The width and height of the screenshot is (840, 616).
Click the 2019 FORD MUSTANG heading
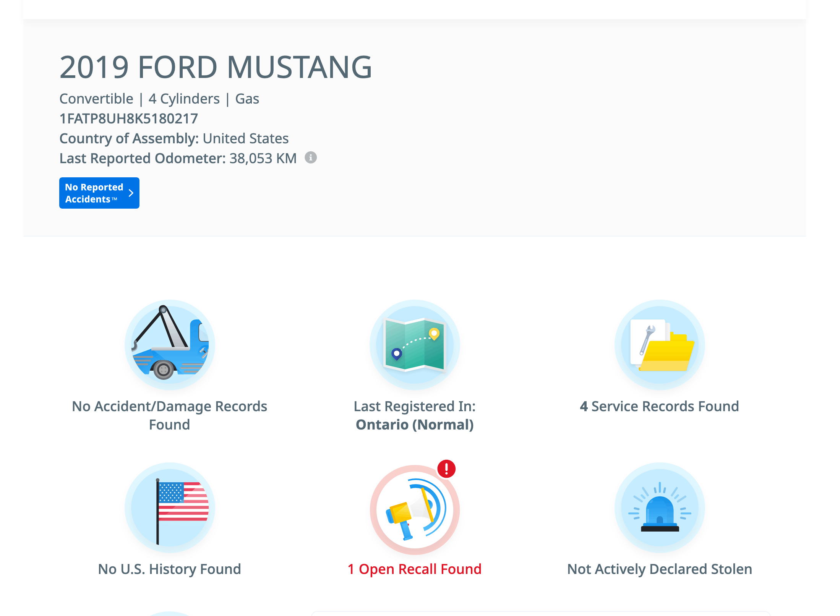(x=216, y=67)
